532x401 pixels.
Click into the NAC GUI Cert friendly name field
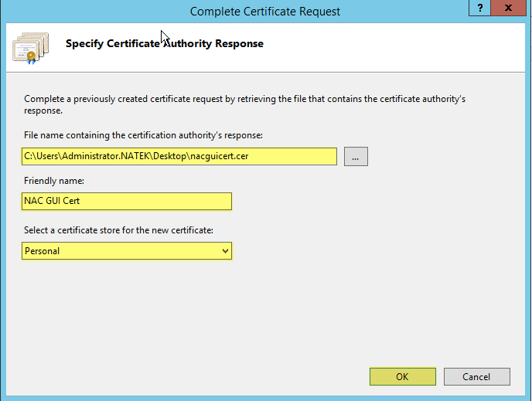(x=127, y=201)
